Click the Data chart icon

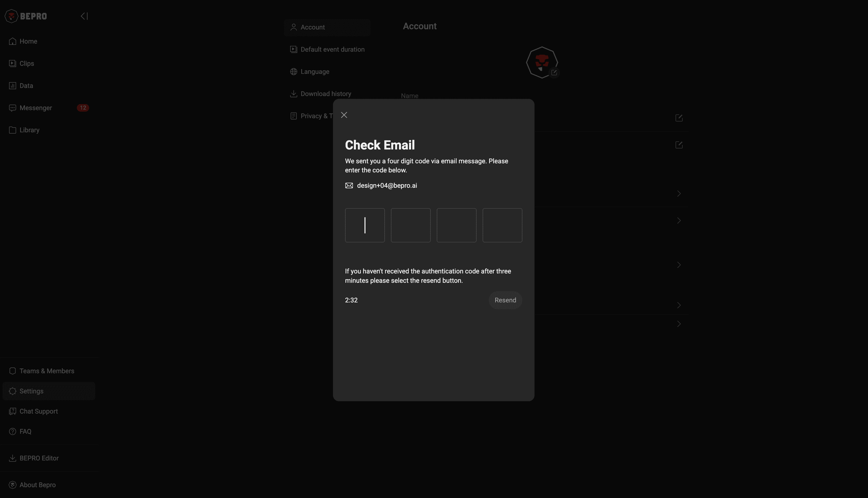pos(13,85)
